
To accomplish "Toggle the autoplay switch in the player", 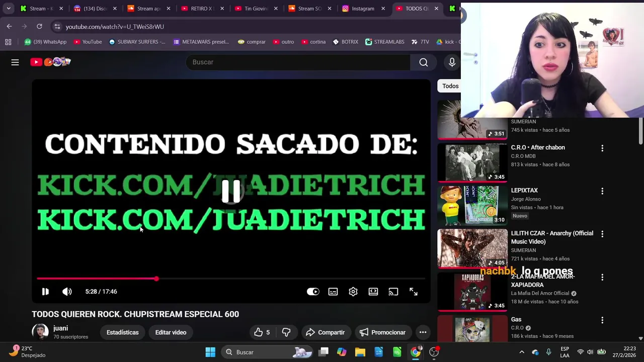I will click(313, 292).
